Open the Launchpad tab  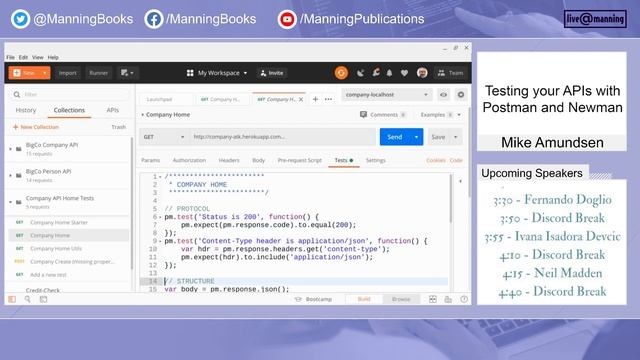(x=159, y=99)
